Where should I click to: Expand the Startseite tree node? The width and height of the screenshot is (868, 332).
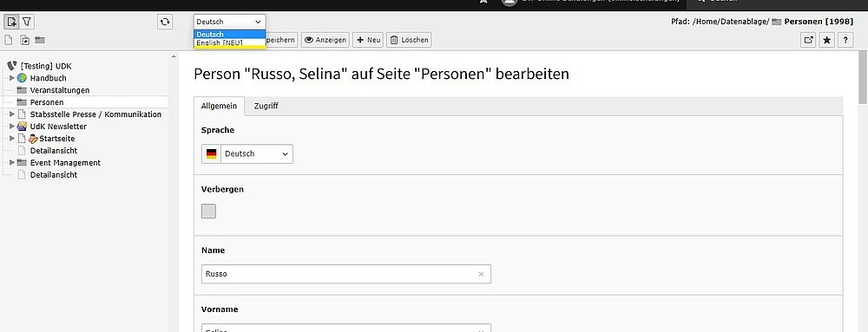[12, 139]
